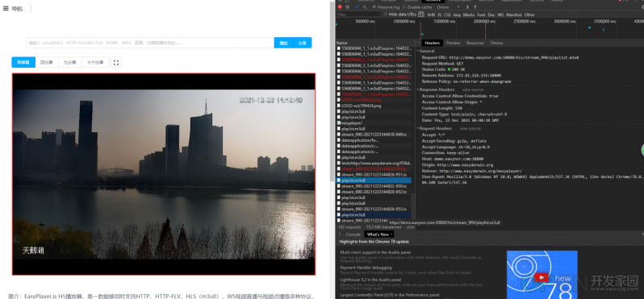Viewport: 644px width, 299px height.
Task: Clear the network log
Action: [348, 7]
